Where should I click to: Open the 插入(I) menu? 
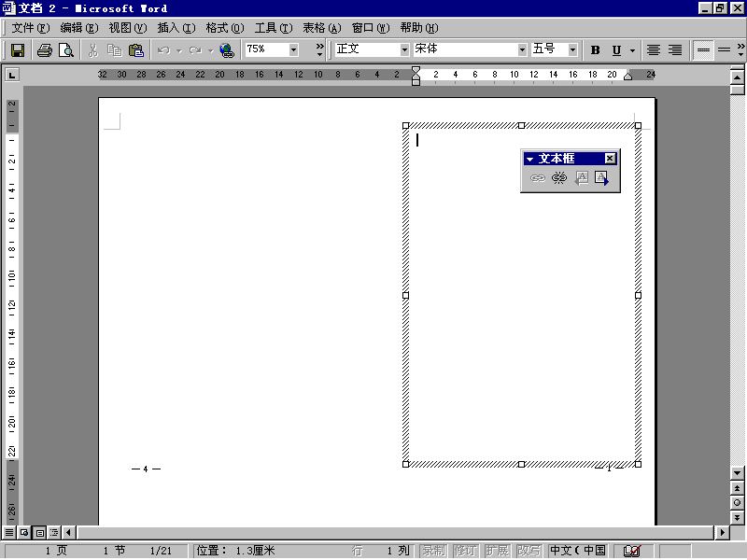click(x=176, y=28)
